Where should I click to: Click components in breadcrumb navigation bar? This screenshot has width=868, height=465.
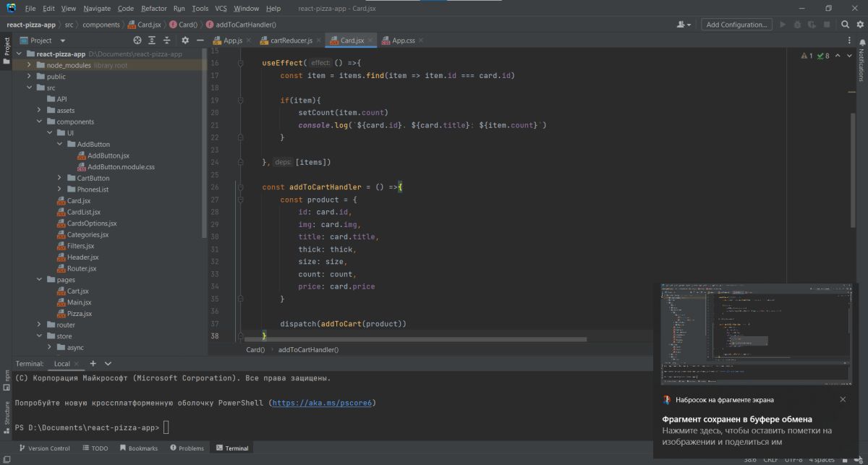tap(101, 25)
